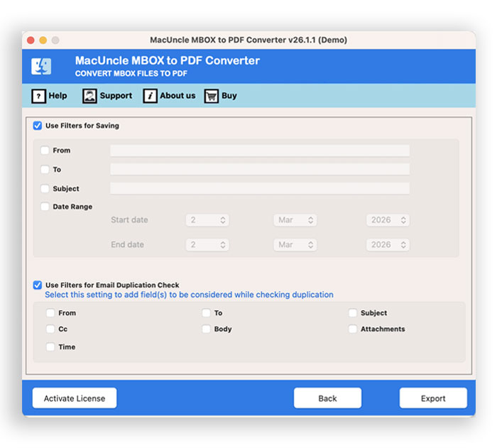Minimize the window with yellow button
Screen dimensions: 497x448
click(x=43, y=40)
